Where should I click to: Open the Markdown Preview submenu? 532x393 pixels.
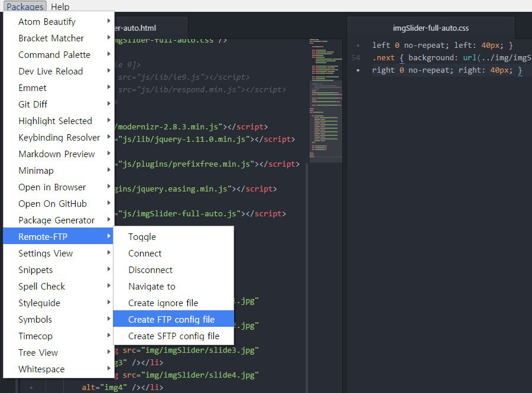pyautogui.click(x=59, y=154)
